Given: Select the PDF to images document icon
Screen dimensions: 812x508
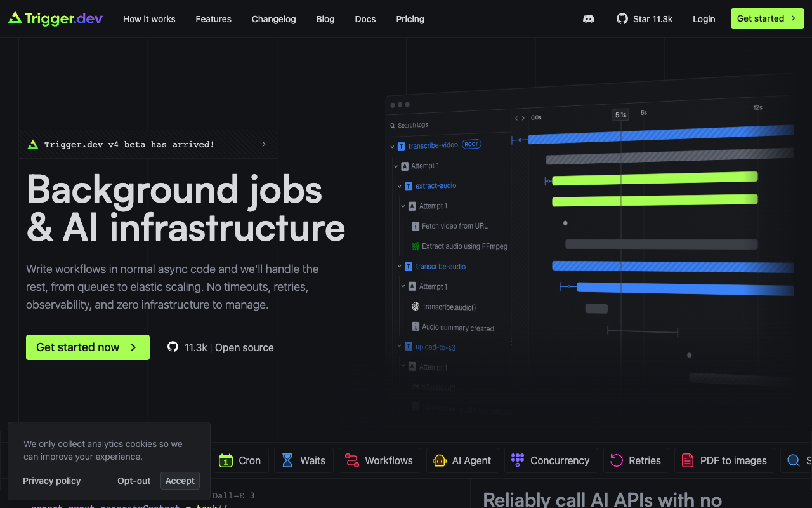Looking at the screenshot, I should [x=687, y=460].
